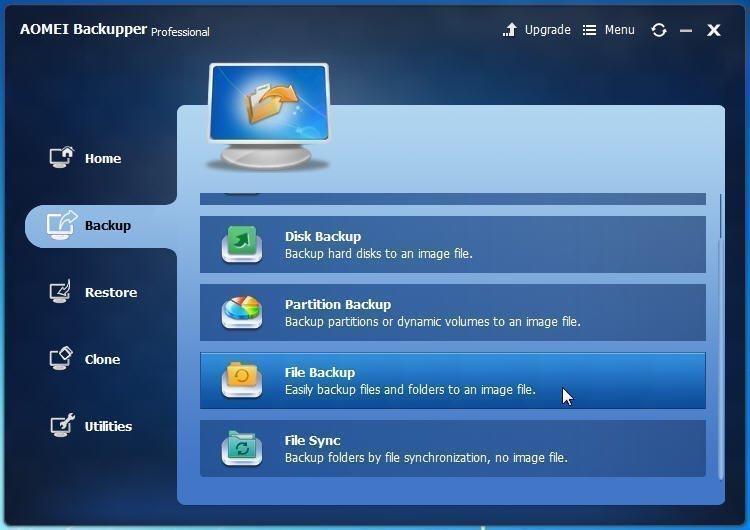Click 'Backup hard disks to an image file.'
This screenshot has height=530, width=750.
[x=378, y=254]
